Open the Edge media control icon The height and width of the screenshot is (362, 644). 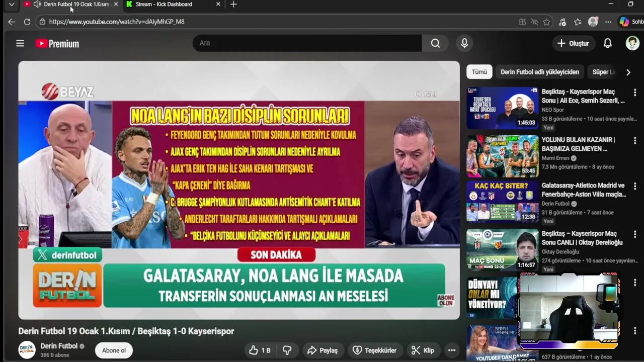pos(562,22)
